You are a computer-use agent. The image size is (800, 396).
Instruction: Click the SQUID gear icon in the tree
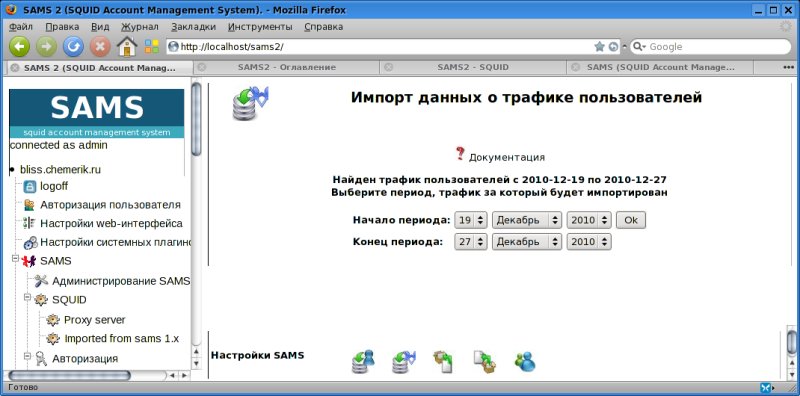(x=41, y=300)
